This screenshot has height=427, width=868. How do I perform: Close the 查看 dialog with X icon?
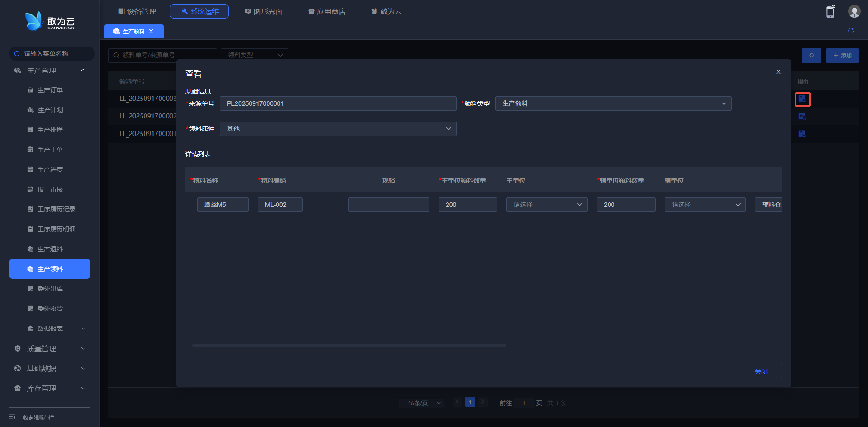coord(778,72)
